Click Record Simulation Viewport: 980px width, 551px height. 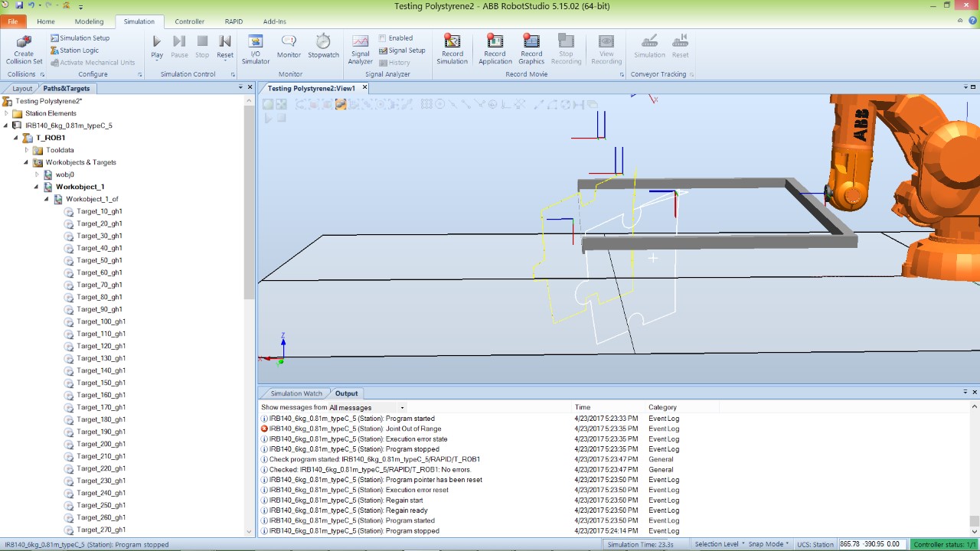click(452, 49)
